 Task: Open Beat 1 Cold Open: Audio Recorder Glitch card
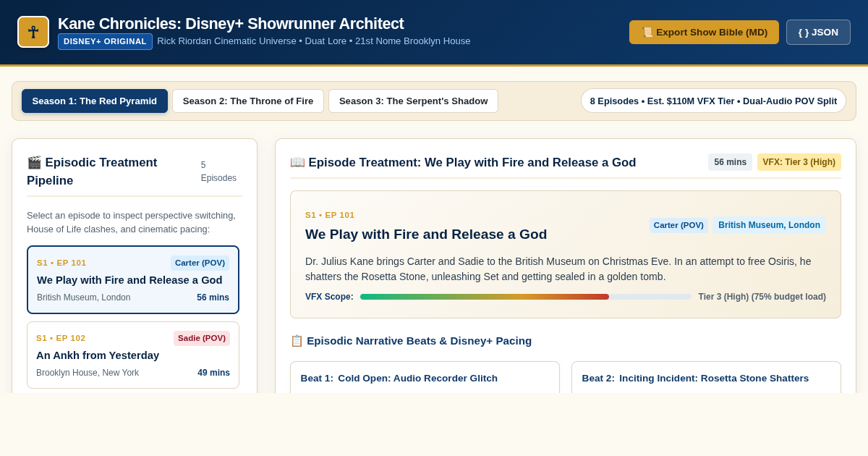(425, 377)
